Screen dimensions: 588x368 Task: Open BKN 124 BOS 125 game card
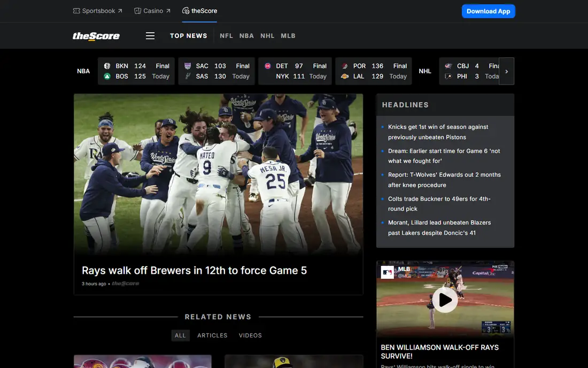(136, 71)
